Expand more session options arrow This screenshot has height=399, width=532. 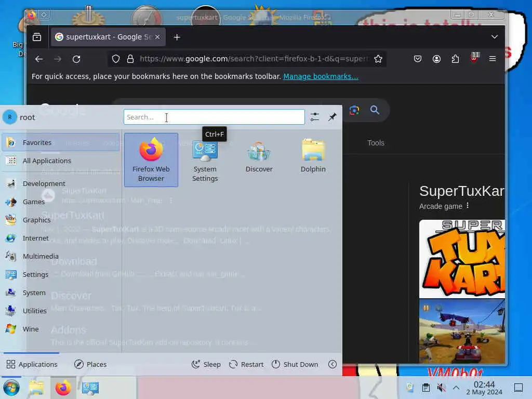pyautogui.click(x=332, y=364)
